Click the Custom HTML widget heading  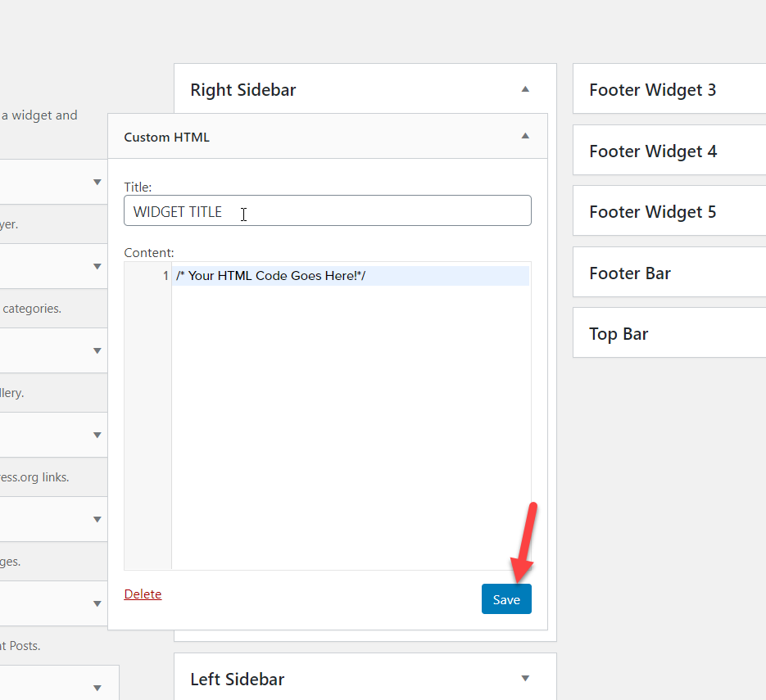click(x=166, y=138)
